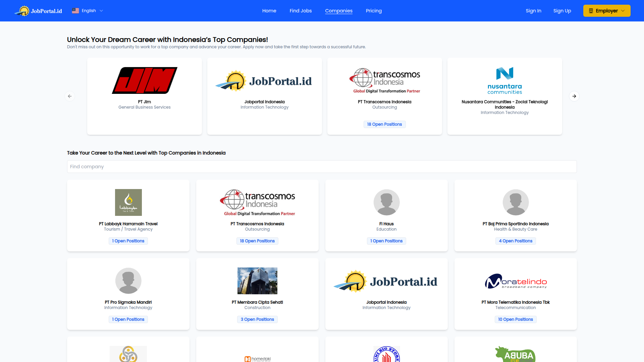Viewport: 644px width, 362px height.
Task: Focus the Find company search field
Action: 322,167
